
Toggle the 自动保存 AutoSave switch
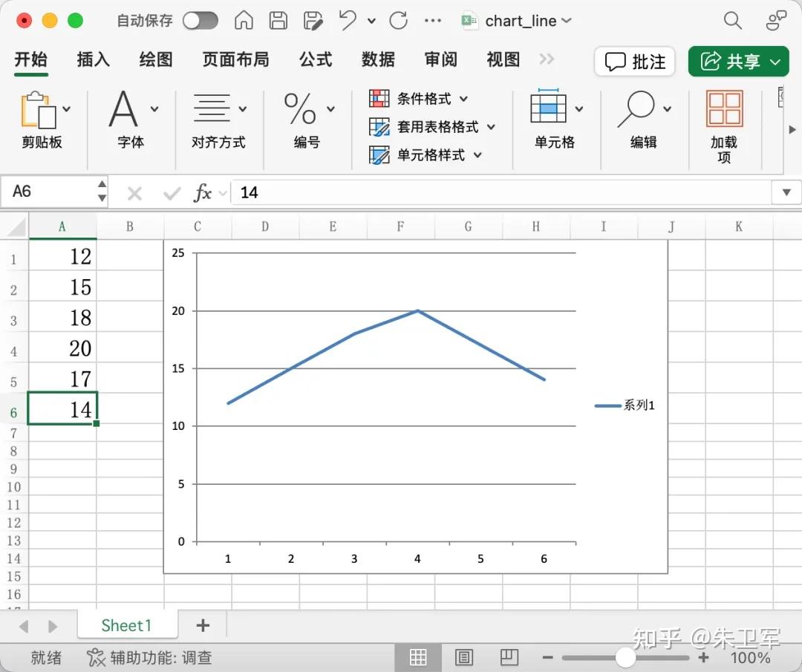(200, 21)
